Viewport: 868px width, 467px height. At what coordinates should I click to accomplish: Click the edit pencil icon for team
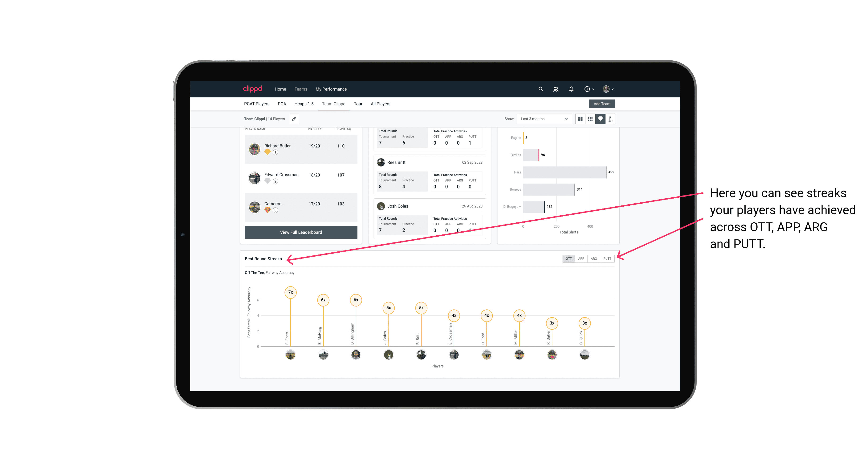tap(295, 119)
